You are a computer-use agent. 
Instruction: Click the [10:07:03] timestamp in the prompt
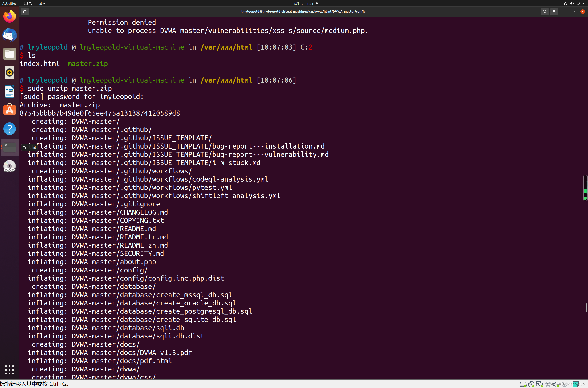[276, 47]
